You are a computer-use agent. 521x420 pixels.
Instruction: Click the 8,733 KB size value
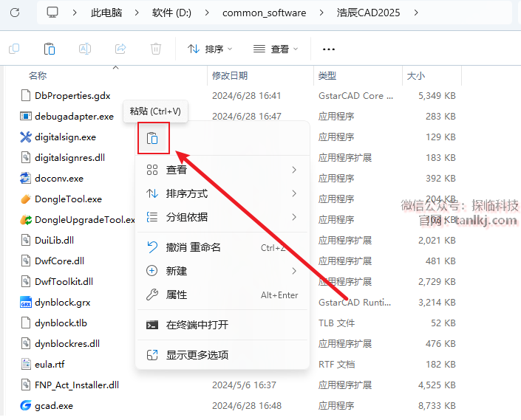(x=437, y=405)
